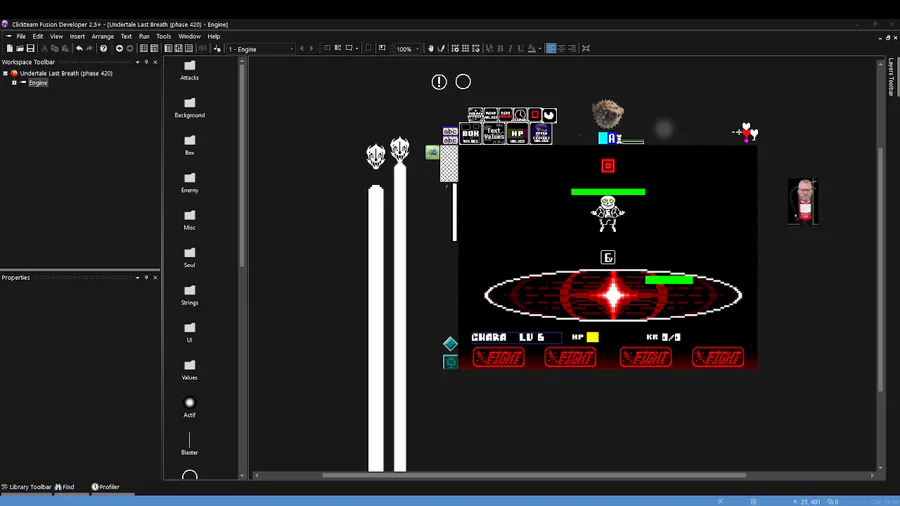The width and height of the screenshot is (900, 506).
Task: Open the Run menu
Action: click(144, 36)
